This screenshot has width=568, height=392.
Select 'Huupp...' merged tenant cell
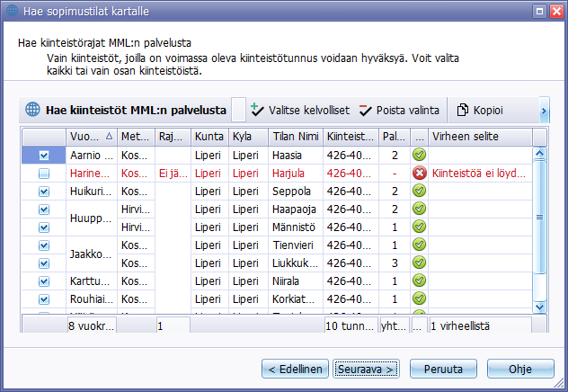[x=92, y=218]
